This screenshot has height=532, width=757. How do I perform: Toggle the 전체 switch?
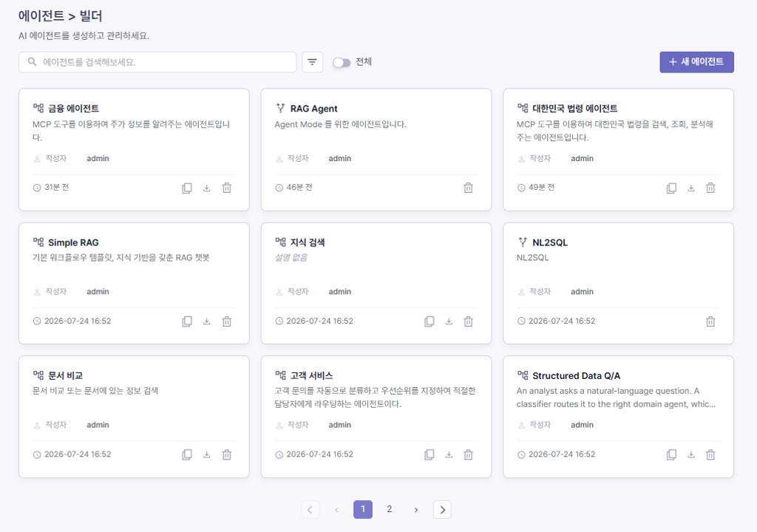pyautogui.click(x=342, y=63)
